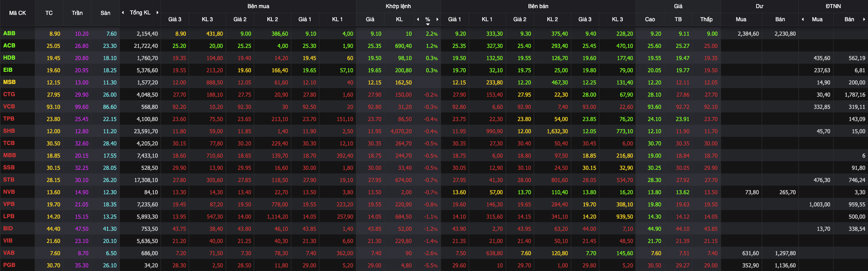Image resolution: width=868 pixels, height=271 pixels.
Task: Click STB total volume 17,308,10
Action: 146,180
